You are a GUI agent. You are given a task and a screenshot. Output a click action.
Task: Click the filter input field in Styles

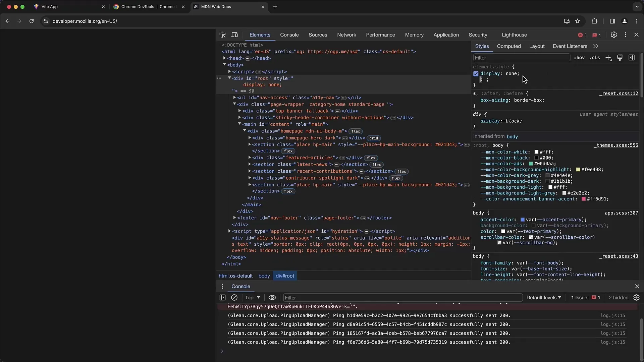click(x=521, y=57)
